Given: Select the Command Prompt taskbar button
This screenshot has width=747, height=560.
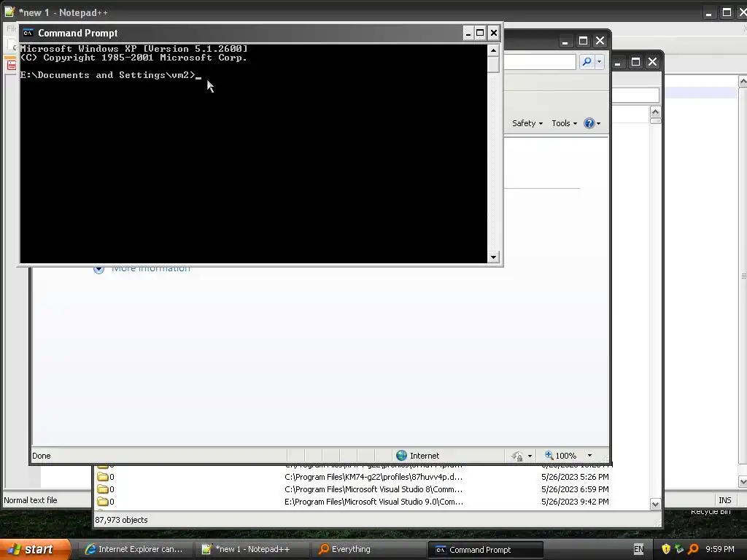Looking at the screenshot, I should [x=486, y=550].
